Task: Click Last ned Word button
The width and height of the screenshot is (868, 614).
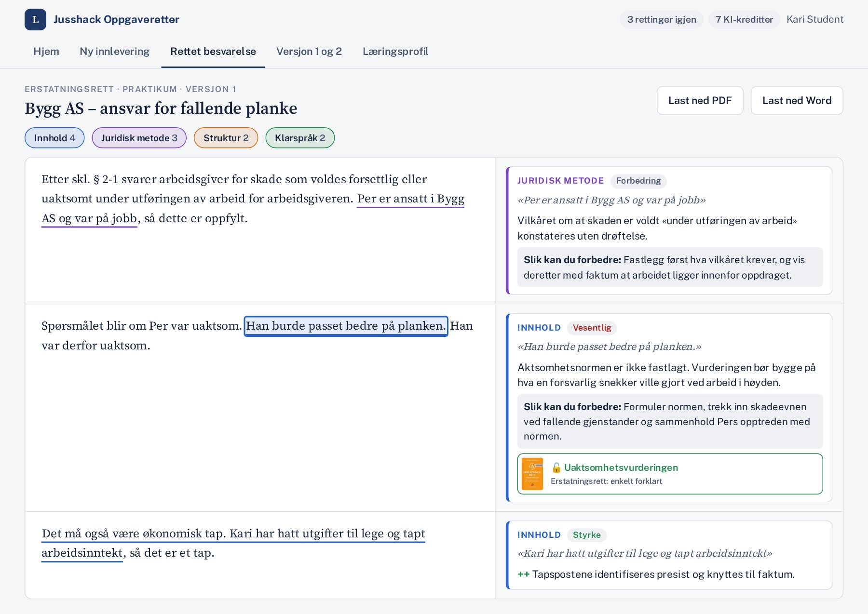Action: point(797,100)
